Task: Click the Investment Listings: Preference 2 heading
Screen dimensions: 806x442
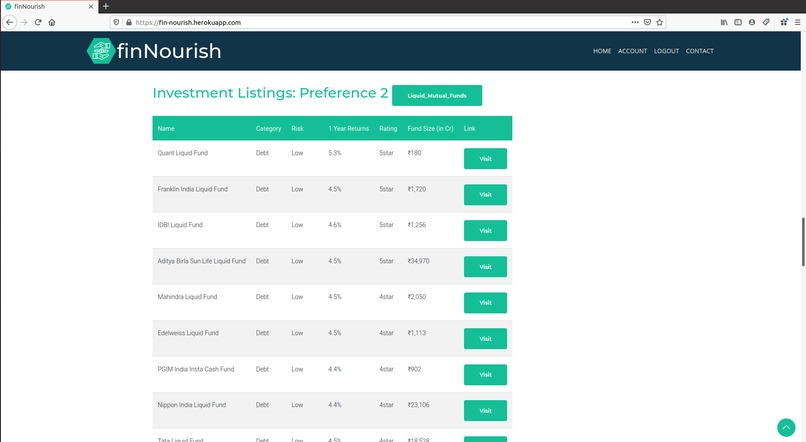Action: (270, 93)
